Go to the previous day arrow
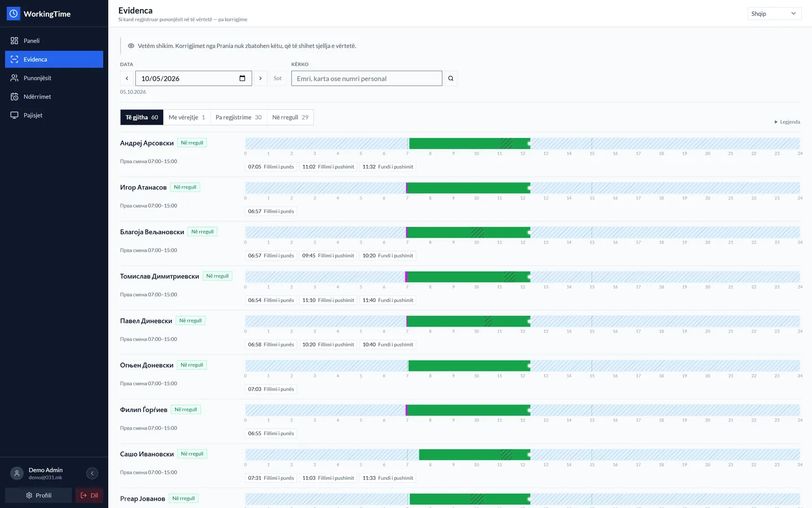 (127, 78)
